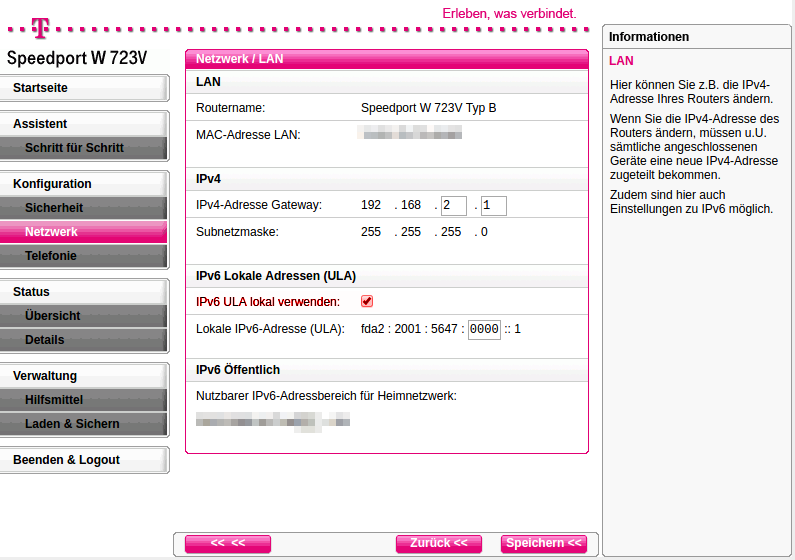
Task: Toggle IPv6 ULA lokal verwenden checkbox
Action: 367,301
